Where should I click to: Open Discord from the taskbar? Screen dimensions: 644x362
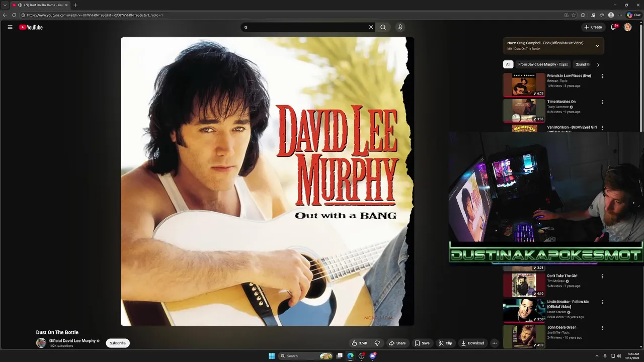(373, 356)
